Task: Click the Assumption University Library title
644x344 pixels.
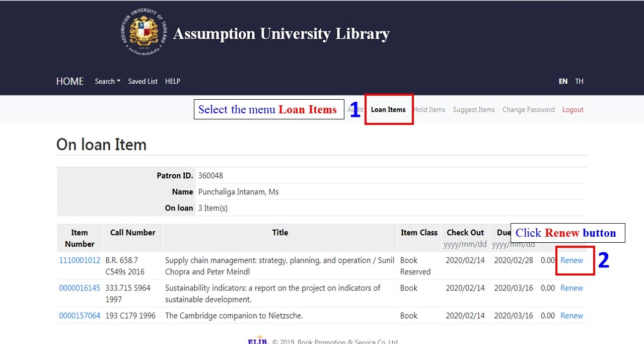Action: 281,34
